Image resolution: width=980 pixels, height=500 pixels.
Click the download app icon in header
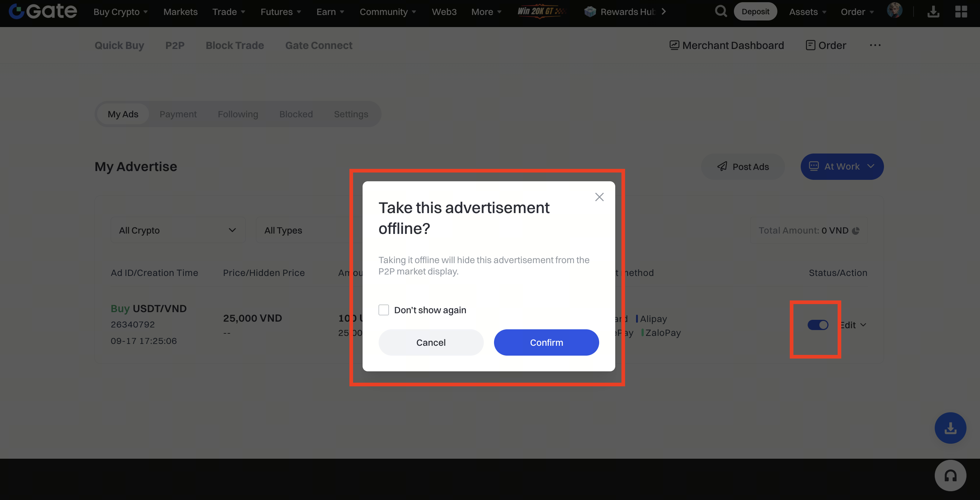pos(933,12)
